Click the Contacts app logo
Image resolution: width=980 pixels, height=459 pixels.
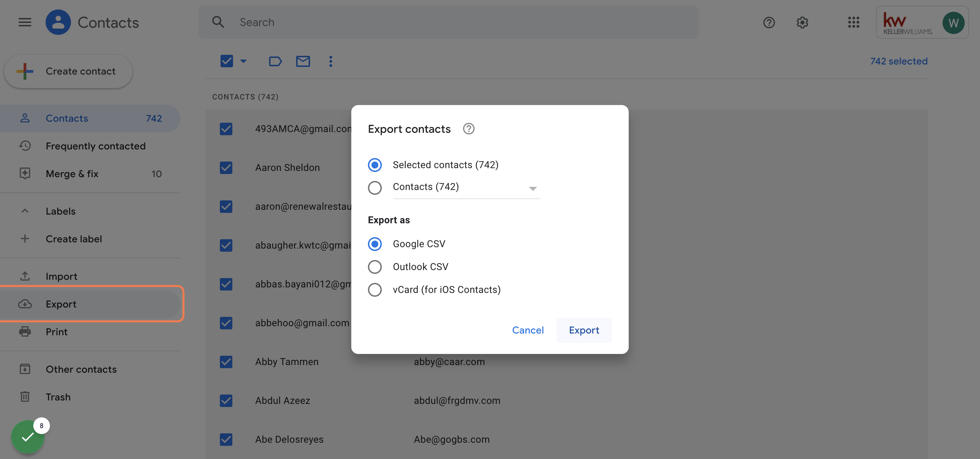58,22
